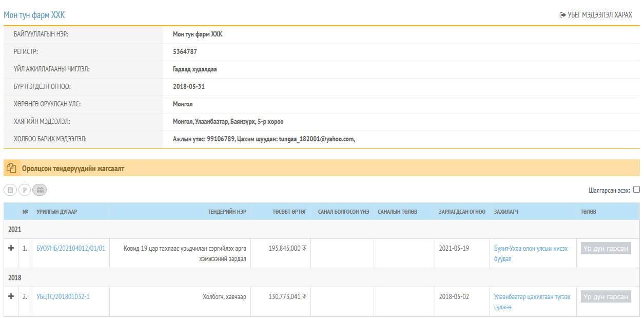Click the arrow icon beside УБЕГ МЭДЭЭЛЭЛ ХАРАХ

point(562,15)
